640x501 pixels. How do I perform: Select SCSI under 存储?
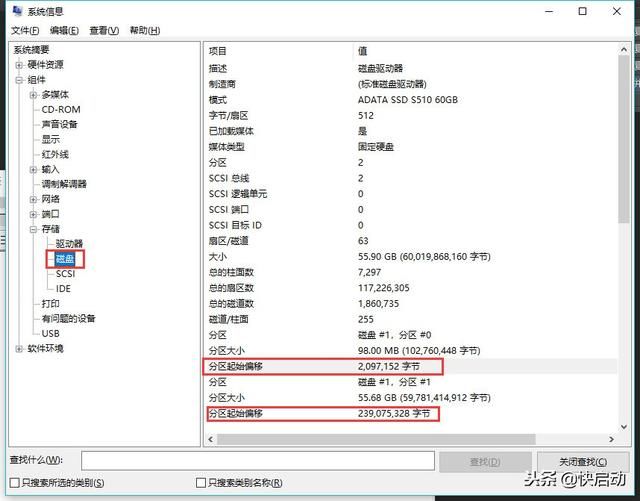pos(65,274)
